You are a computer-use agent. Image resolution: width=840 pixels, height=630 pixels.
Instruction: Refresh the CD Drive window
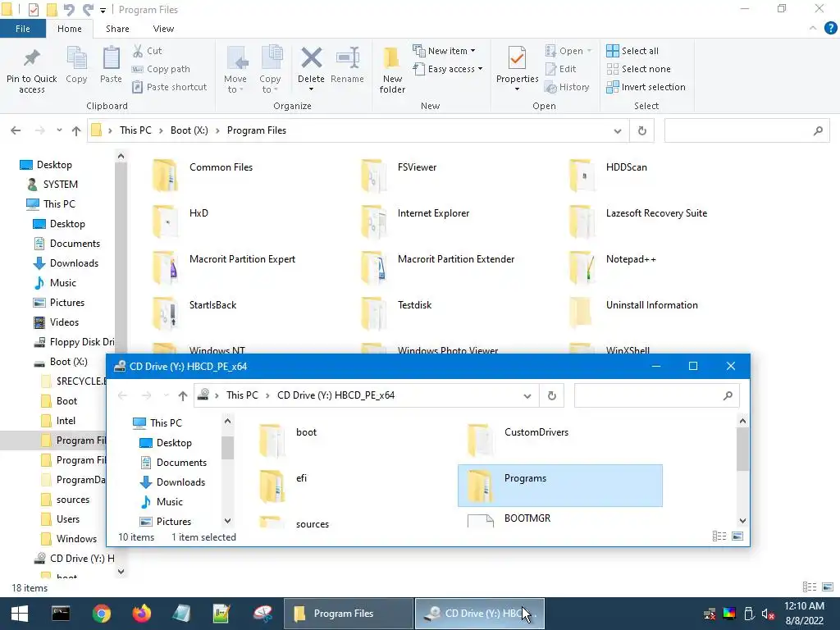(x=552, y=396)
